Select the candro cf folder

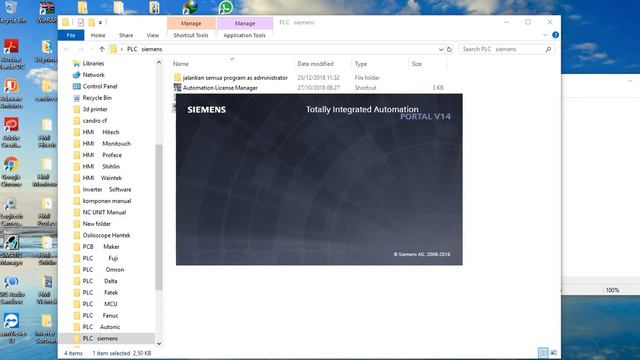click(95, 120)
